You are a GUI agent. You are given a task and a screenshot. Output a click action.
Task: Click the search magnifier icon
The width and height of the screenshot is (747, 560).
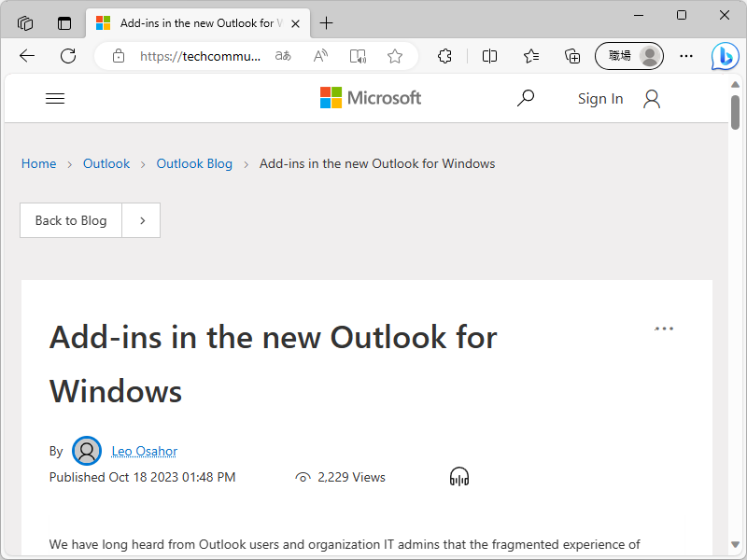(x=526, y=98)
